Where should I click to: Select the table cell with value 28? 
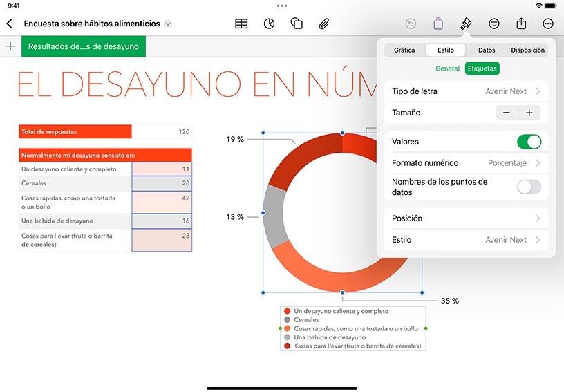[162, 183]
